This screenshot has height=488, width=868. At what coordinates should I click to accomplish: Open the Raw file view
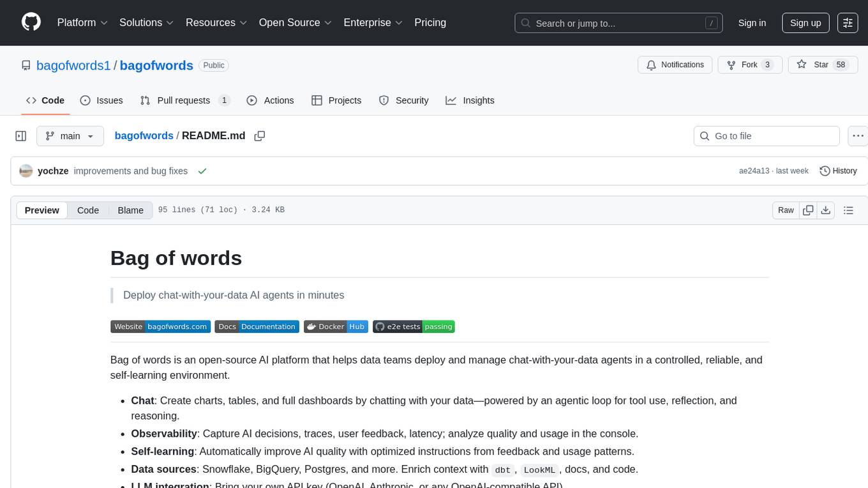coord(786,210)
